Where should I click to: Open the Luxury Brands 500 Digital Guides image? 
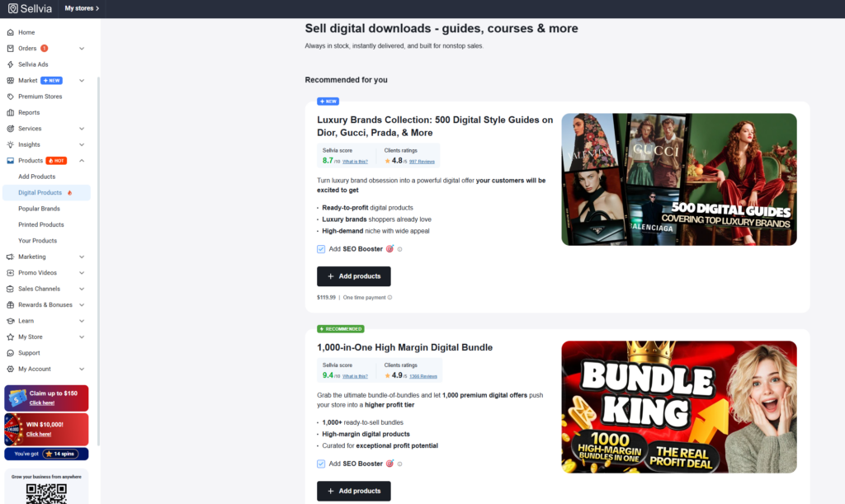click(x=679, y=179)
